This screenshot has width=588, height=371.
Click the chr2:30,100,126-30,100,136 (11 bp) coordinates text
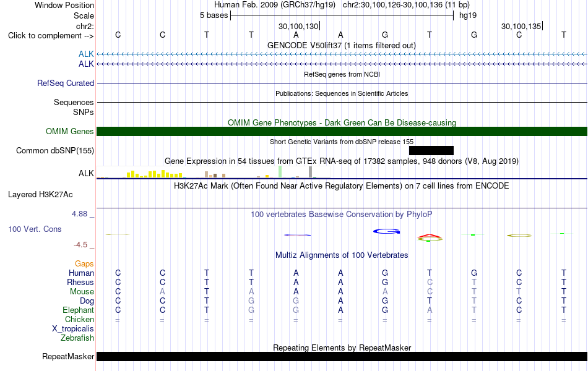[x=406, y=5]
